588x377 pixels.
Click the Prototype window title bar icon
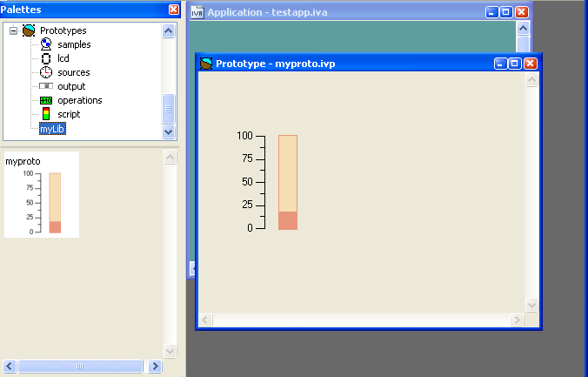206,64
